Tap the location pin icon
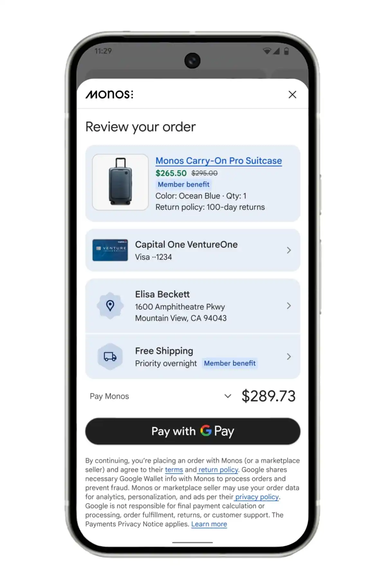Viewport: 386px width, 588px height. click(x=110, y=306)
